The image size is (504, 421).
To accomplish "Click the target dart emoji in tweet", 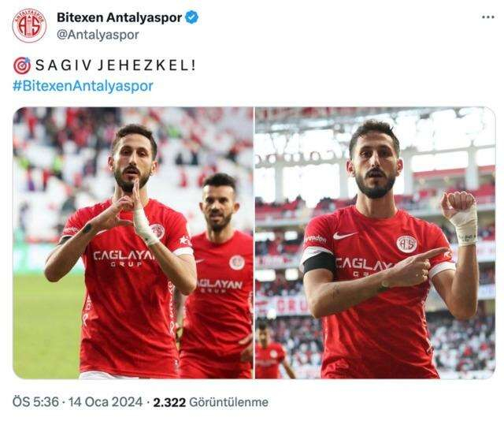I will 22,65.
